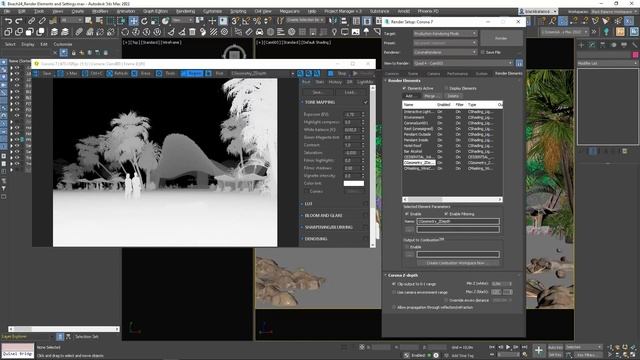Screen dimensions: 640x360
Task: Select the Environment row in elements list
Action: pos(452,117)
